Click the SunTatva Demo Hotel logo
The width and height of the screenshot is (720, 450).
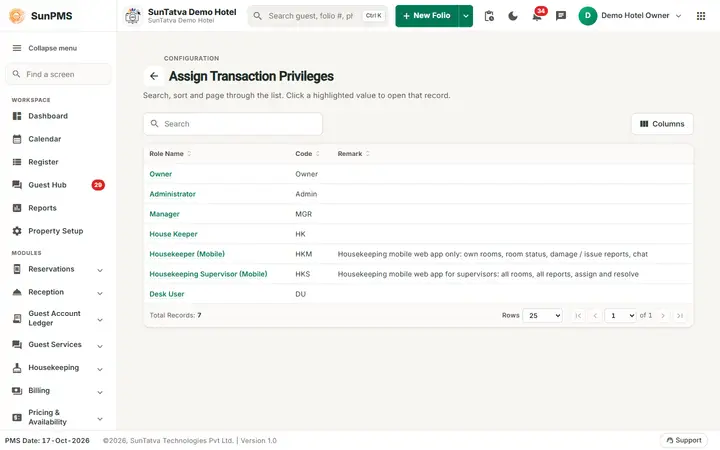click(133, 16)
